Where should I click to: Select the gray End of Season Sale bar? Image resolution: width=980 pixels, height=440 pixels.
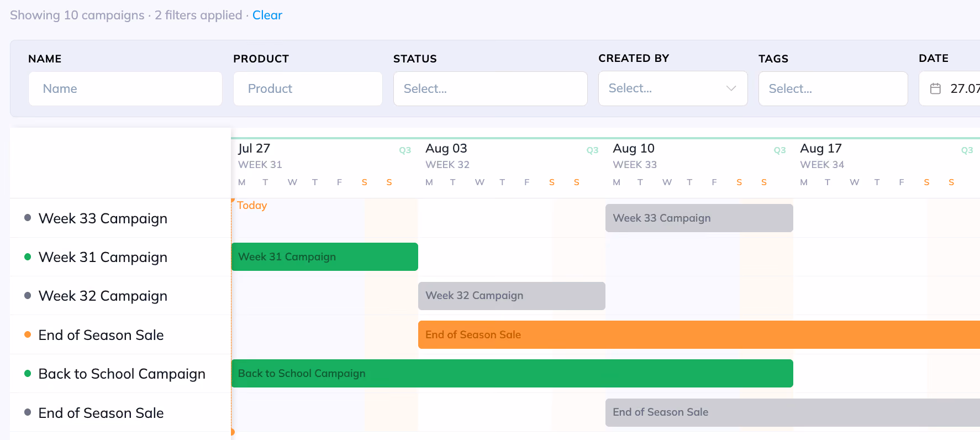click(x=793, y=412)
